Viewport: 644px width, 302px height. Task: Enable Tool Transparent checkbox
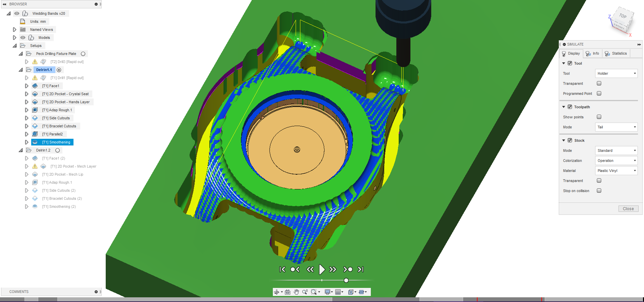click(x=599, y=83)
